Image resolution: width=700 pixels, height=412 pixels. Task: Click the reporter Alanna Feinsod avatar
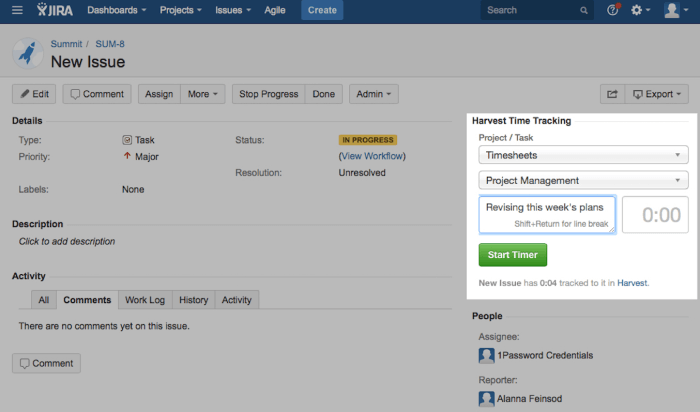[486, 399]
